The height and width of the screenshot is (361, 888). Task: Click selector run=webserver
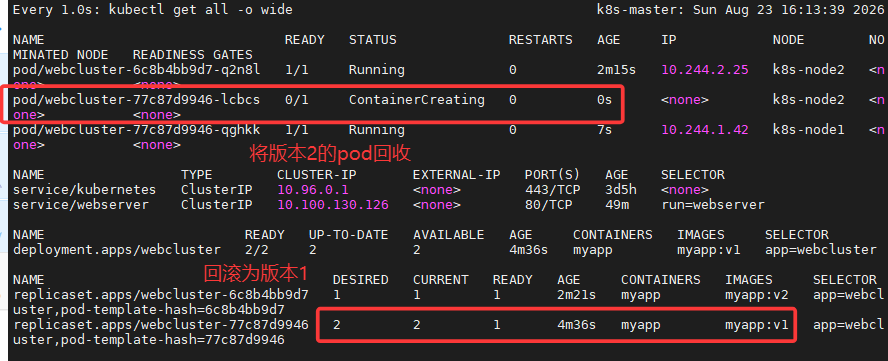tap(713, 205)
